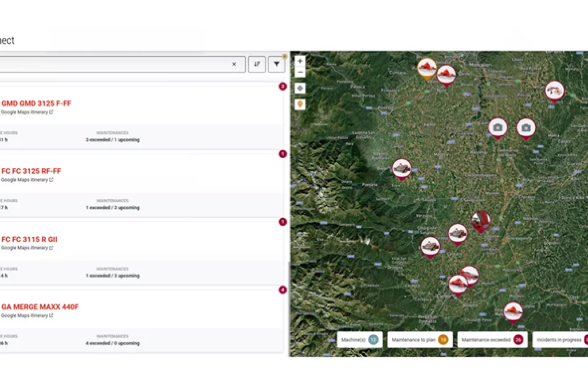The image size is (588, 392).
Task: Click inside the machine search field
Action: pos(116,64)
